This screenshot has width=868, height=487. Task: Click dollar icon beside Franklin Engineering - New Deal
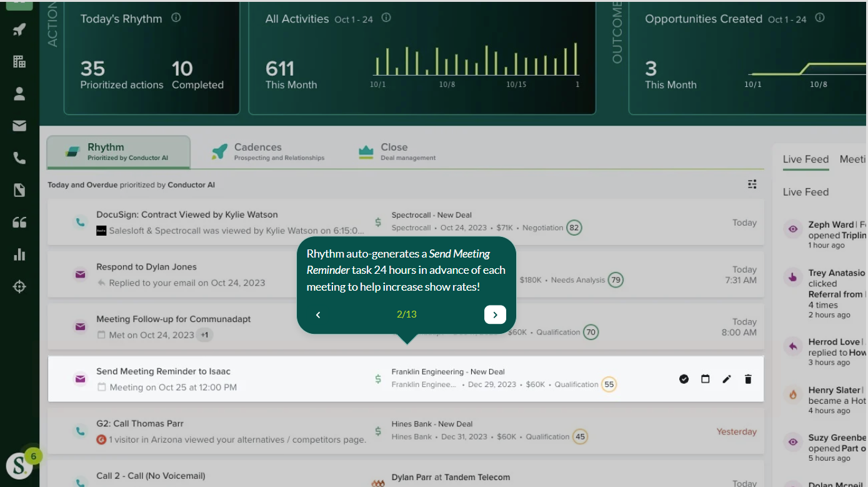[x=378, y=379]
